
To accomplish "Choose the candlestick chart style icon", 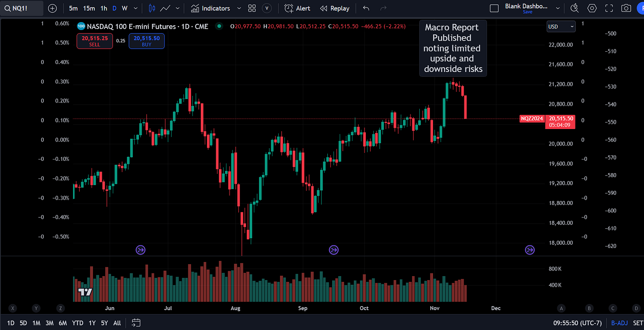I will (152, 8).
